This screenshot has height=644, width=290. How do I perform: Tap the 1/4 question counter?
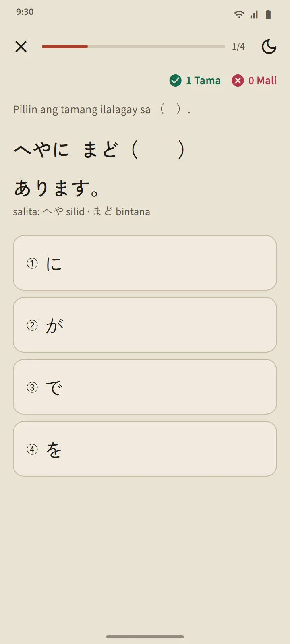238,47
